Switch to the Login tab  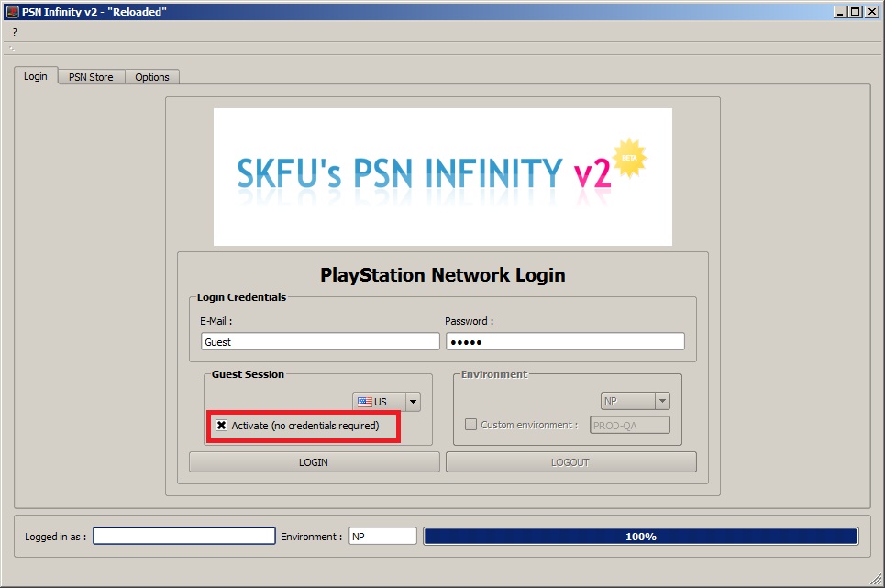pyautogui.click(x=36, y=76)
